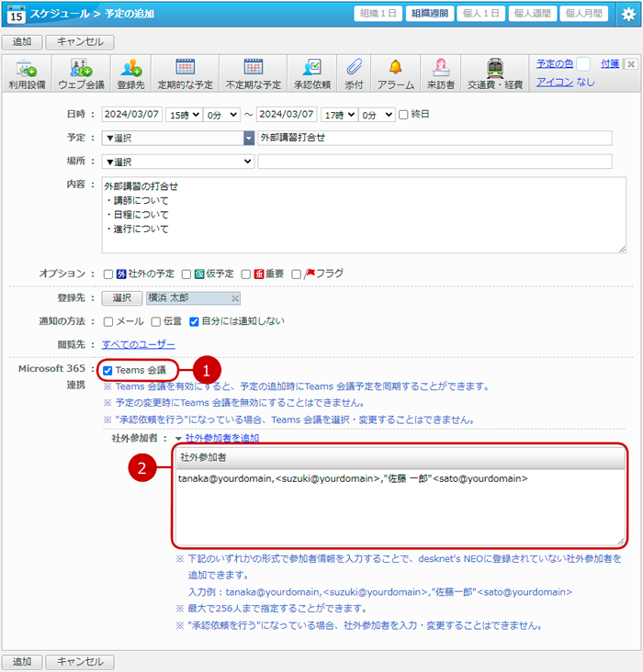Switch to 個人1日 view tab
The image size is (643, 672).
[x=480, y=14]
